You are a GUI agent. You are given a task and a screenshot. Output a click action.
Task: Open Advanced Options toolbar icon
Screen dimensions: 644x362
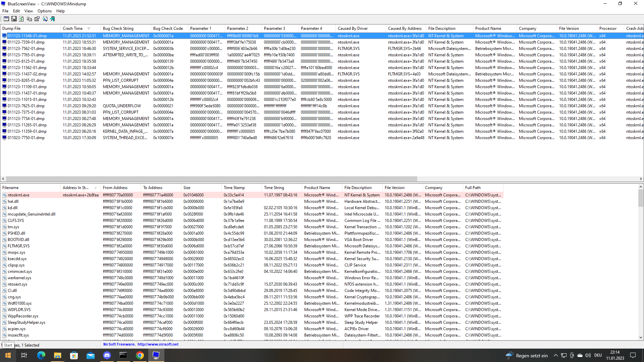tap(6, 19)
